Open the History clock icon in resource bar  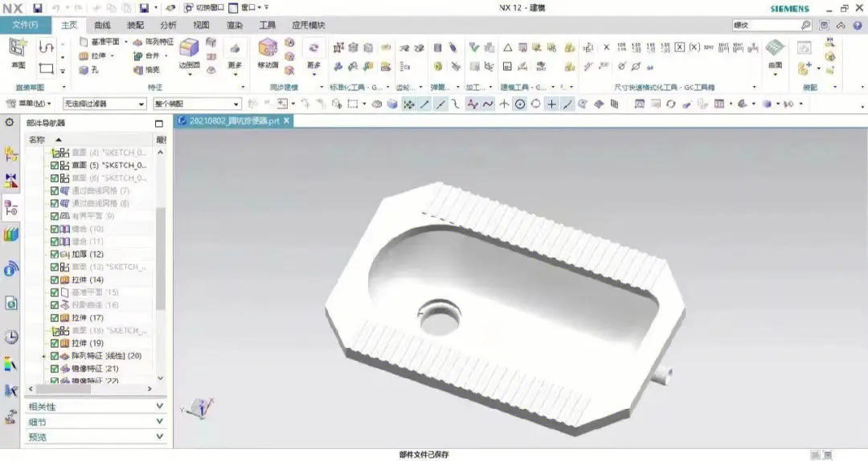tap(10, 337)
